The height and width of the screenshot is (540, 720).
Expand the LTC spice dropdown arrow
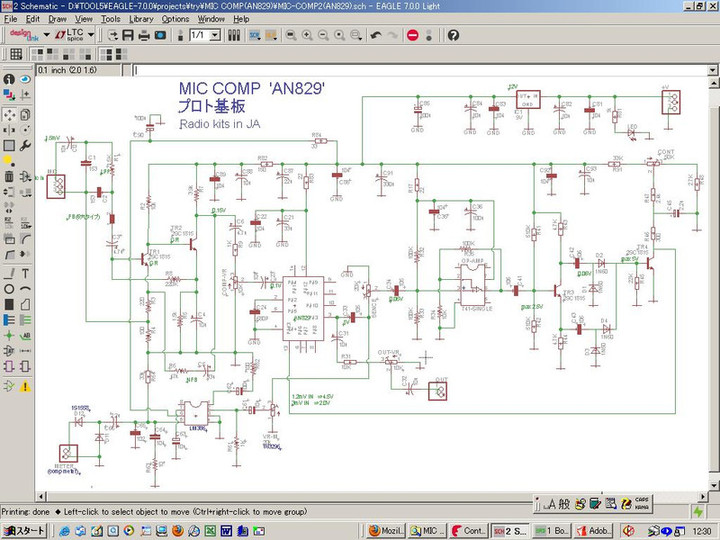[91, 35]
